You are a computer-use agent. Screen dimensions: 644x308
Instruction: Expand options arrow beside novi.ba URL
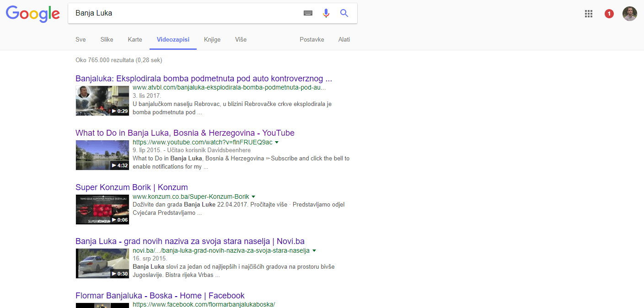tap(314, 251)
